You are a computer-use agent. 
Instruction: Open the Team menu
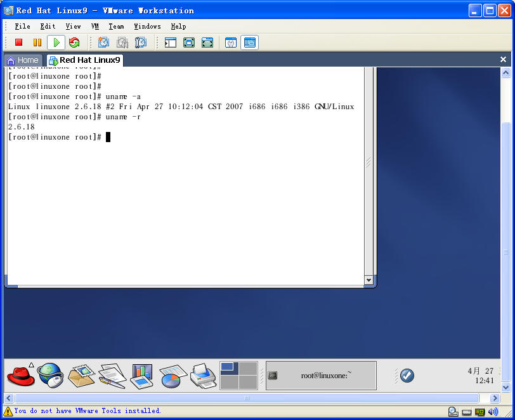(x=116, y=26)
